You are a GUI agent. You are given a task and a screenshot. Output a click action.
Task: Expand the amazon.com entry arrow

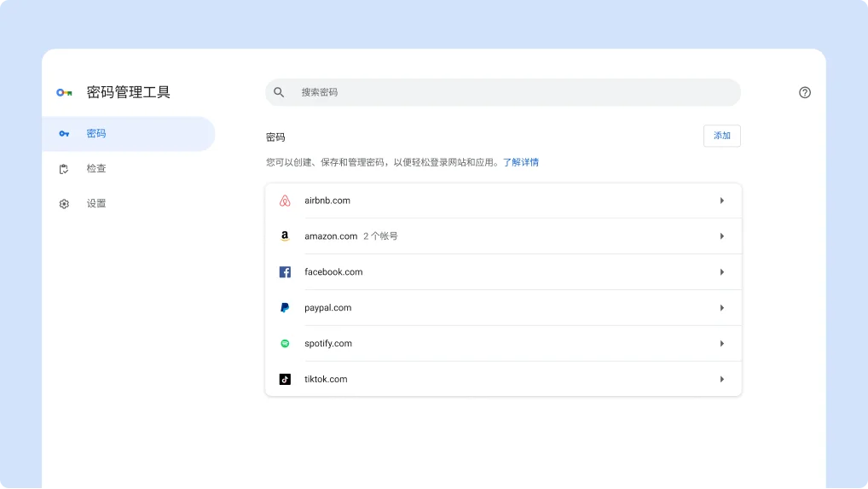click(722, 236)
